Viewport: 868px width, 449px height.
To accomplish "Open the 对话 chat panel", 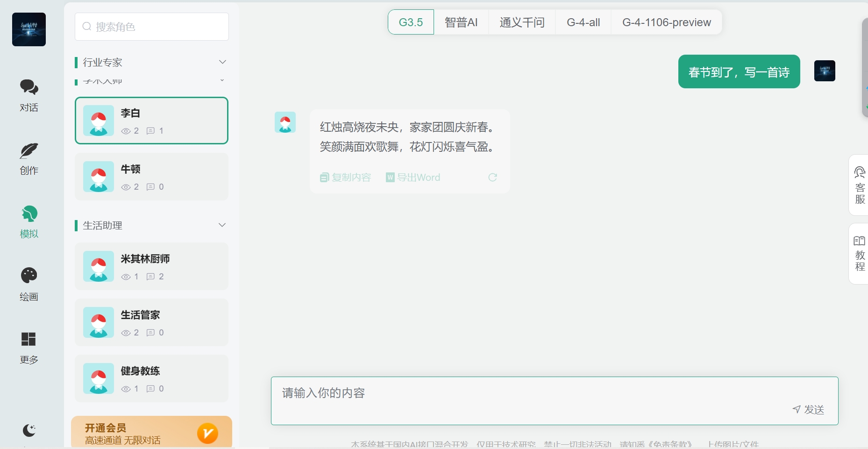I will tap(29, 95).
